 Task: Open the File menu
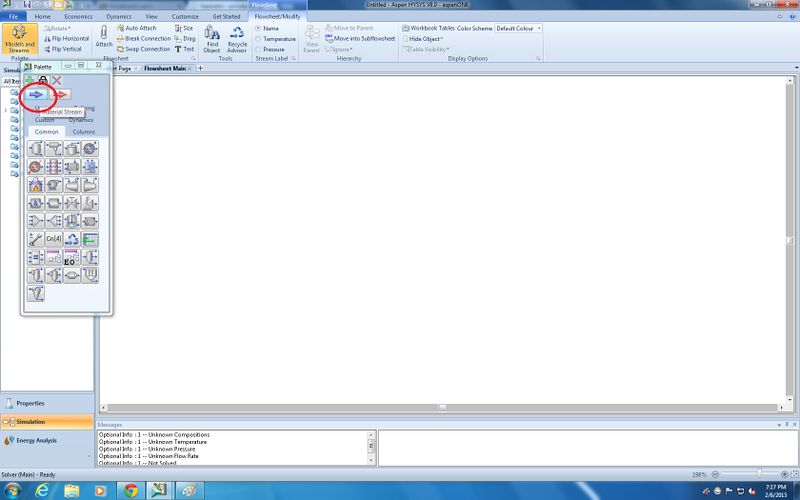point(13,17)
